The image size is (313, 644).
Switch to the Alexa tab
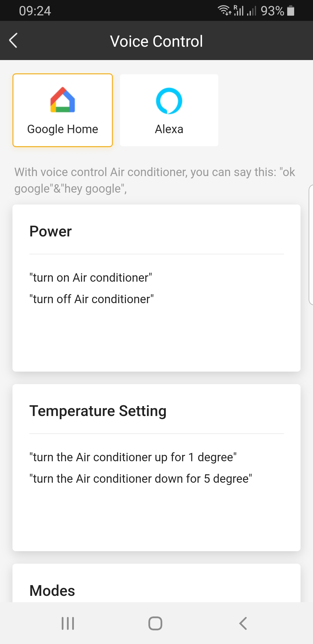(x=169, y=110)
